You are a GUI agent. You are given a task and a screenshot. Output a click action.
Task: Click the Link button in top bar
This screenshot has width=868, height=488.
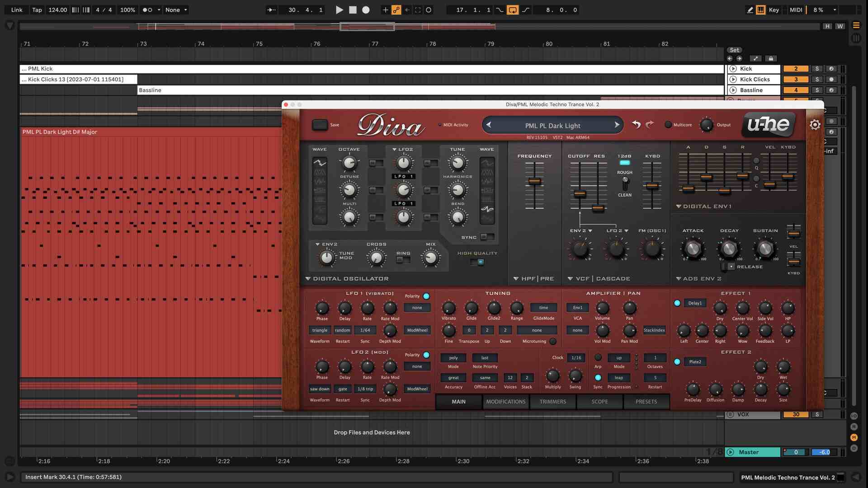(17, 9)
